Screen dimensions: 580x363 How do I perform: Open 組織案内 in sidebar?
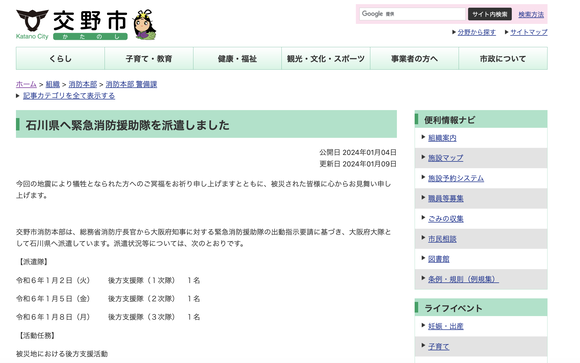click(x=442, y=138)
